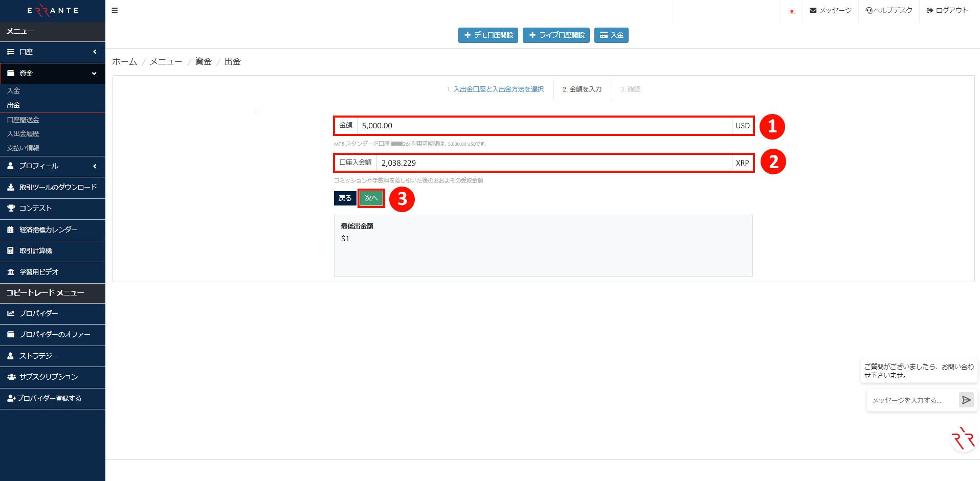Click the 金額 amount input field

[511, 125]
